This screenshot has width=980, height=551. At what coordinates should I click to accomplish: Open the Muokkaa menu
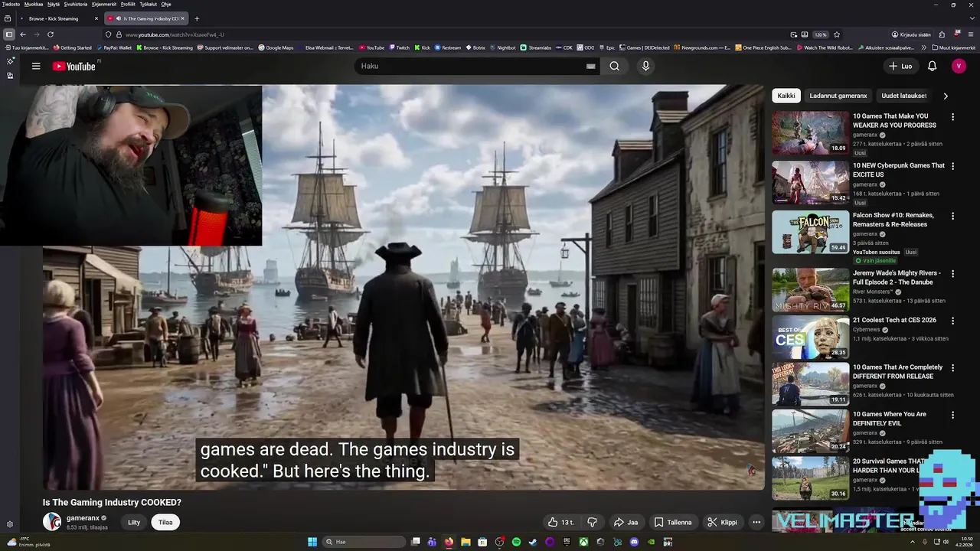coord(34,4)
